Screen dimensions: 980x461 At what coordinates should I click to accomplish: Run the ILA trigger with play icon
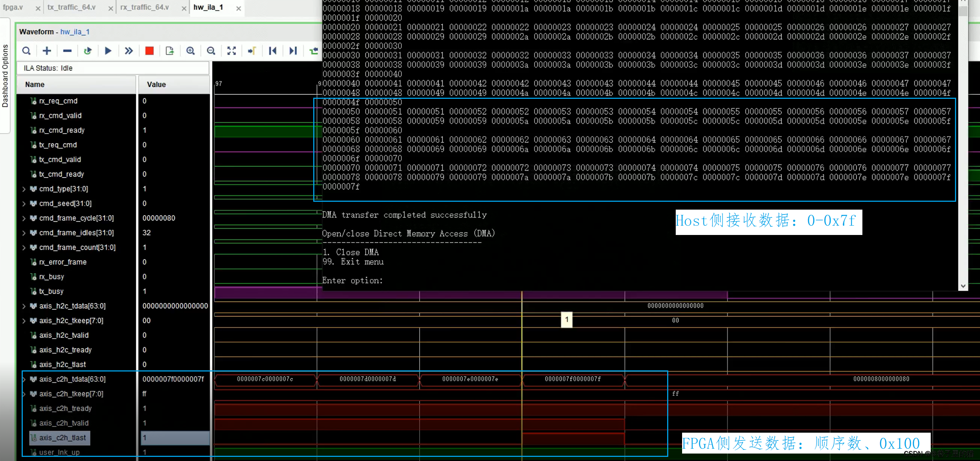pyautogui.click(x=108, y=51)
